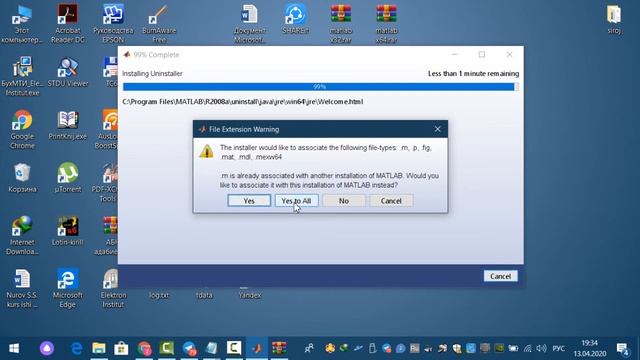Open Elektron Institut desktop shortcut
This screenshot has height=360, width=640.
click(x=113, y=289)
